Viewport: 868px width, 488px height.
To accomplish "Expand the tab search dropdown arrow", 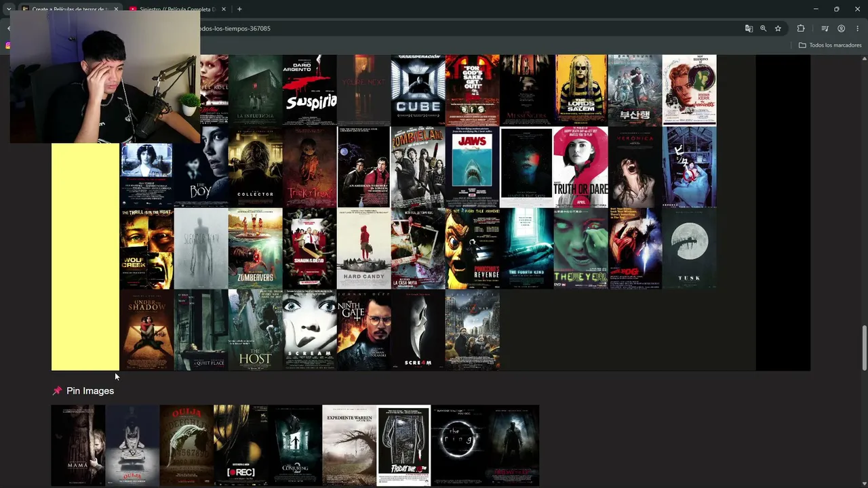I will [8, 9].
